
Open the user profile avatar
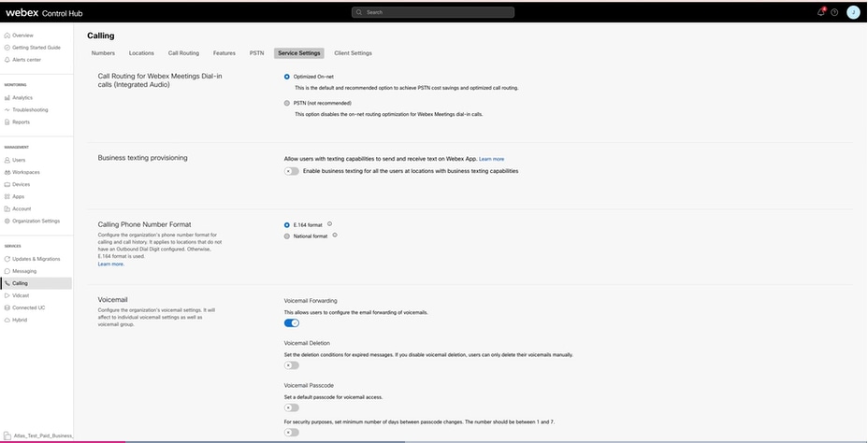click(853, 12)
